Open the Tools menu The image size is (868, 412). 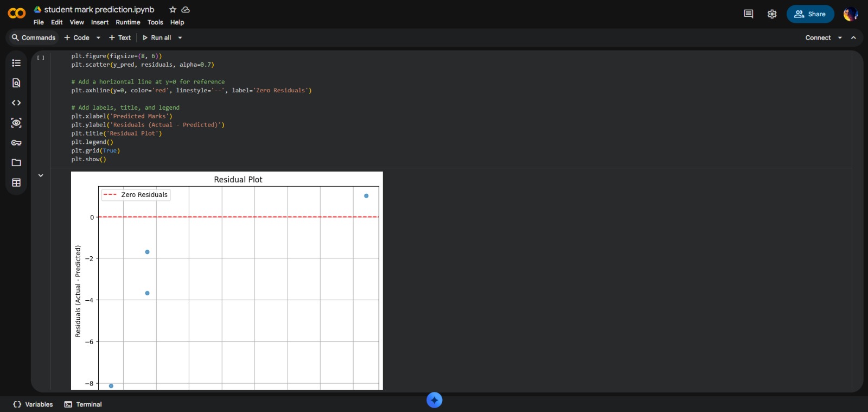pyautogui.click(x=155, y=22)
